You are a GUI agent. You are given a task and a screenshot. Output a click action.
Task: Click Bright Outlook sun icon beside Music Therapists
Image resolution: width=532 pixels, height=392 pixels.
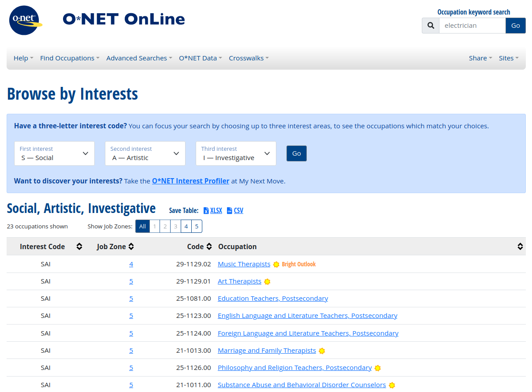(x=276, y=265)
